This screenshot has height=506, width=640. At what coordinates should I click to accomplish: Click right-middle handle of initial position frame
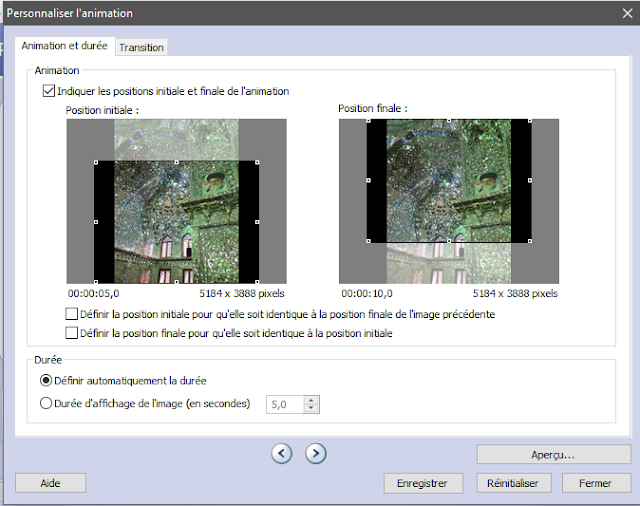pos(257,222)
